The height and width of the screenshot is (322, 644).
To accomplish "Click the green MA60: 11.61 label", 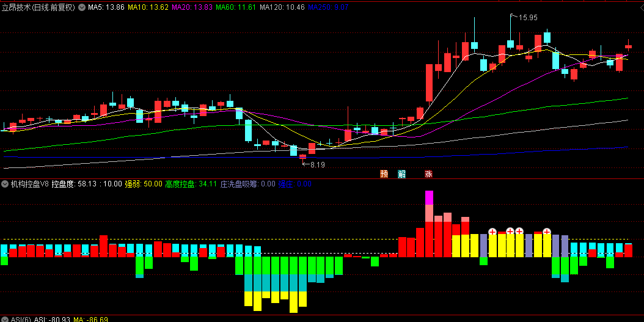I will click(x=236, y=7).
